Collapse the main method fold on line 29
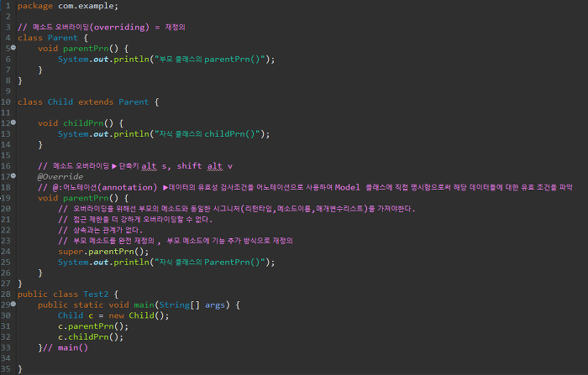588x375 pixels. (x=13, y=304)
